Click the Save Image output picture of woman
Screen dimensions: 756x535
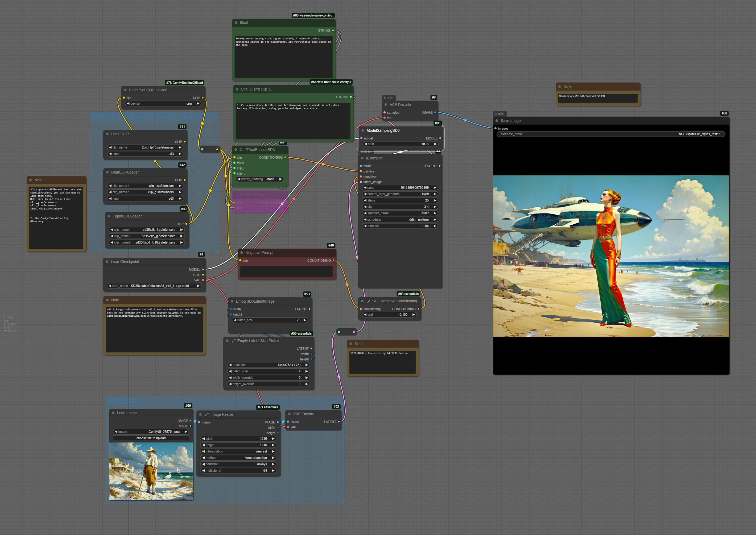[x=611, y=256]
